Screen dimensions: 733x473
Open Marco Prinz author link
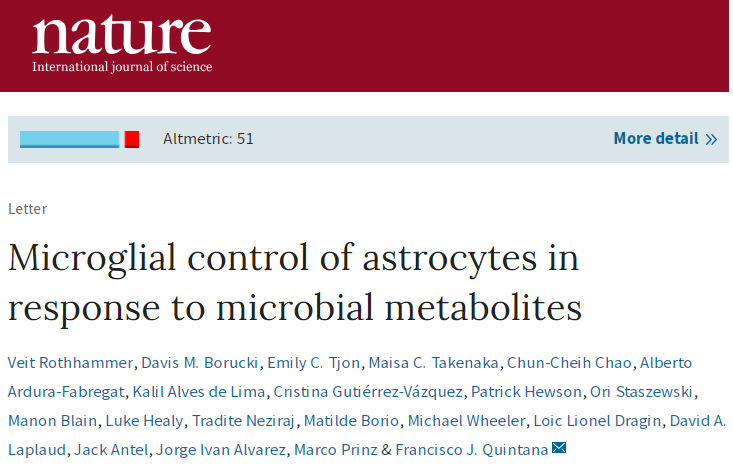[336, 450]
